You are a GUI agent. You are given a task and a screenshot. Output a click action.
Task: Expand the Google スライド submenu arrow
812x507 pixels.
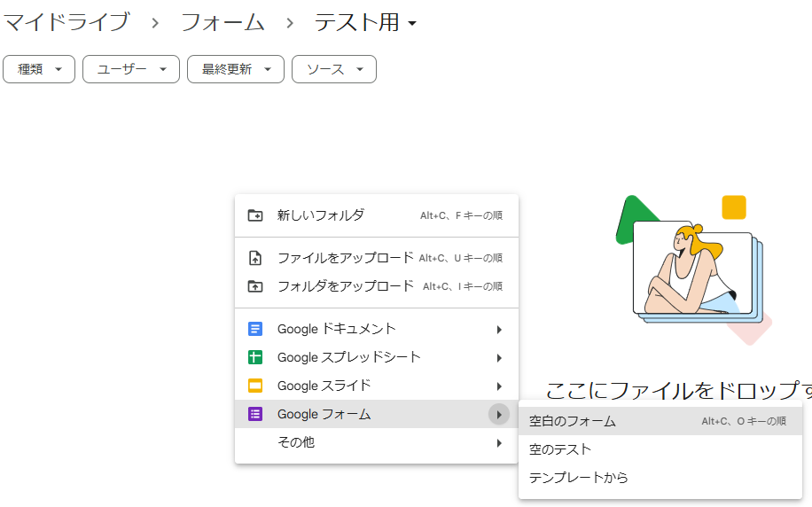coord(499,386)
